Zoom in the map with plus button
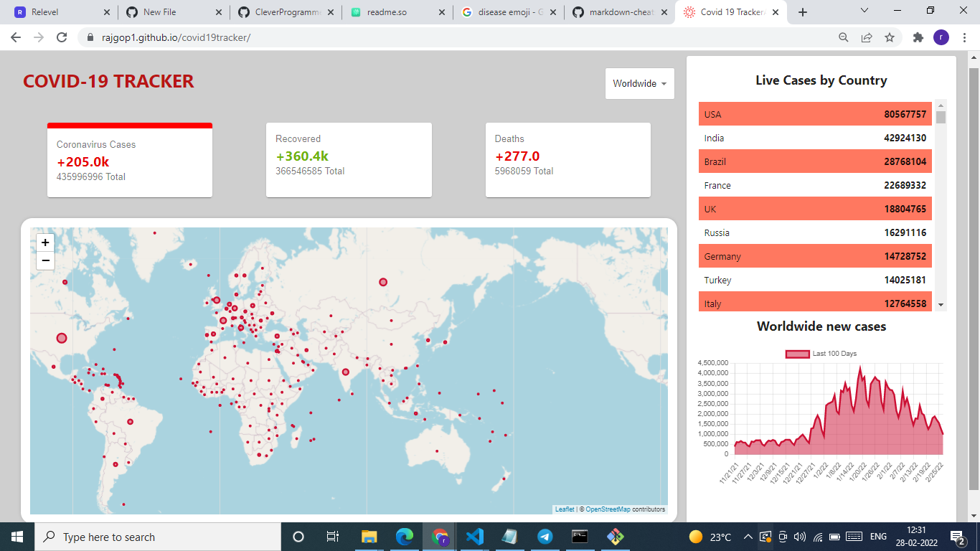The width and height of the screenshot is (980, 551). pyautogui.click(x=45, y=242)
